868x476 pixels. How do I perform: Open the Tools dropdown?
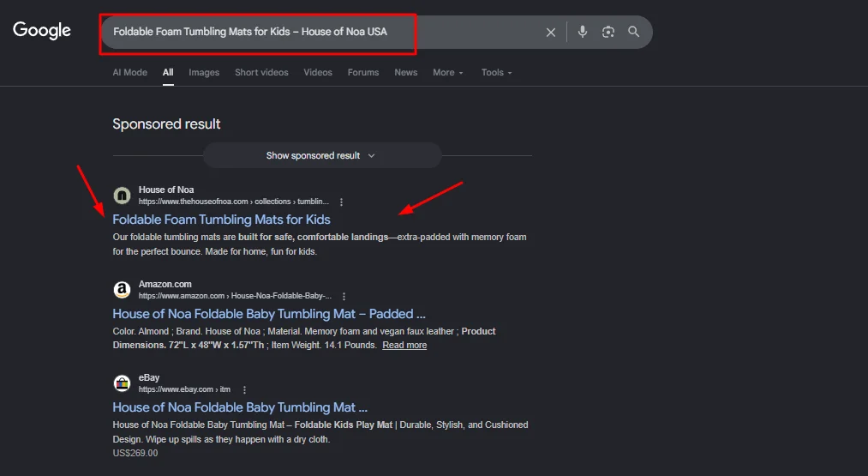(497, 73)
